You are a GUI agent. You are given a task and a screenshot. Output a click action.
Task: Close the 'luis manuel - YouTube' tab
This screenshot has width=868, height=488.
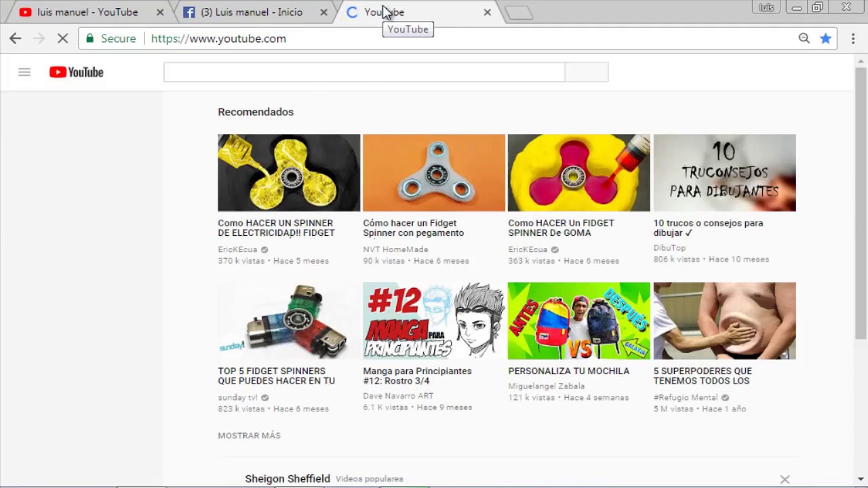tap(160, 12)
